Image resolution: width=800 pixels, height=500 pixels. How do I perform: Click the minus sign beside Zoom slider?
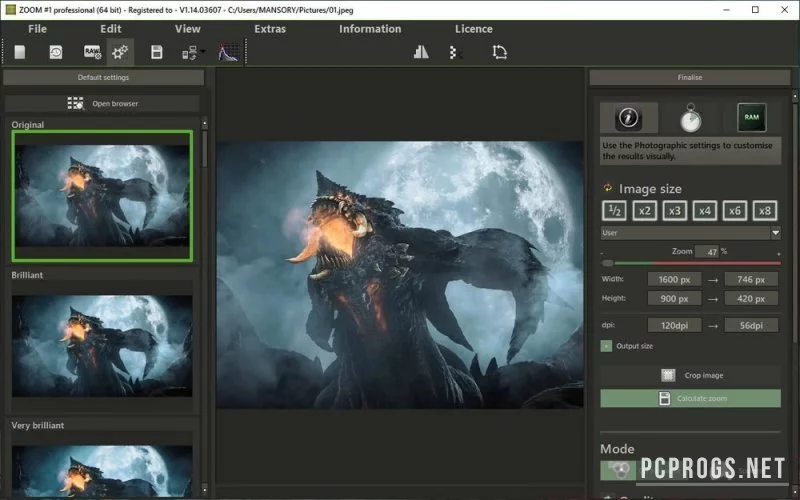click(x=602, y=254)
